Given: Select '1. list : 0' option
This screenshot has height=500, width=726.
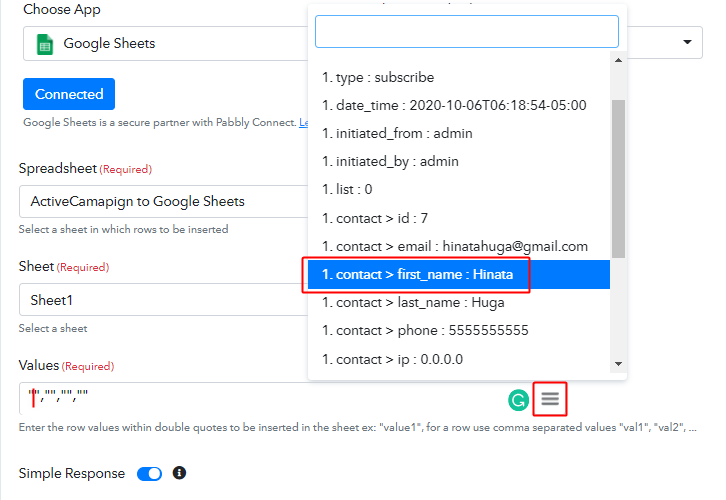Looking at the screenshot, I should pos(459,189).
